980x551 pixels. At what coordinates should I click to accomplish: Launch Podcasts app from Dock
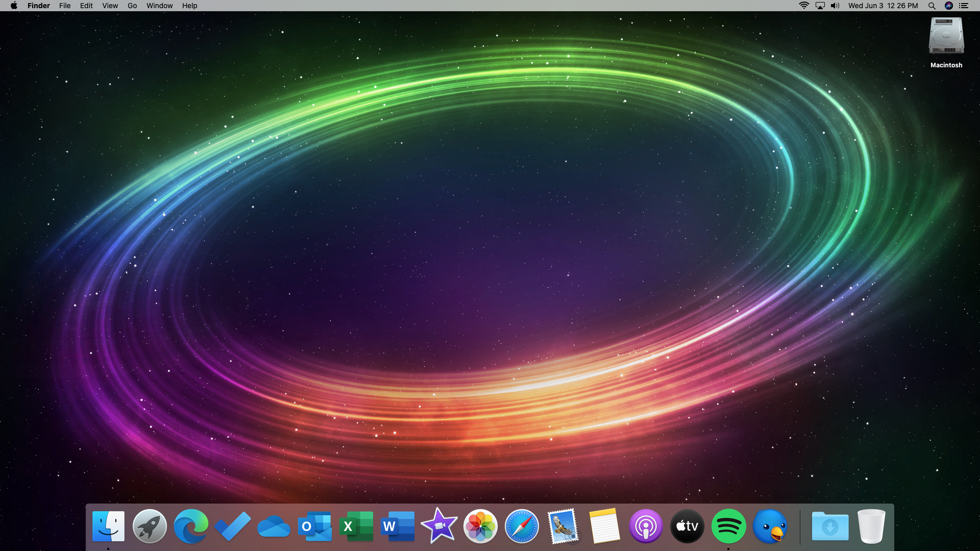click(x=646, y=526)
